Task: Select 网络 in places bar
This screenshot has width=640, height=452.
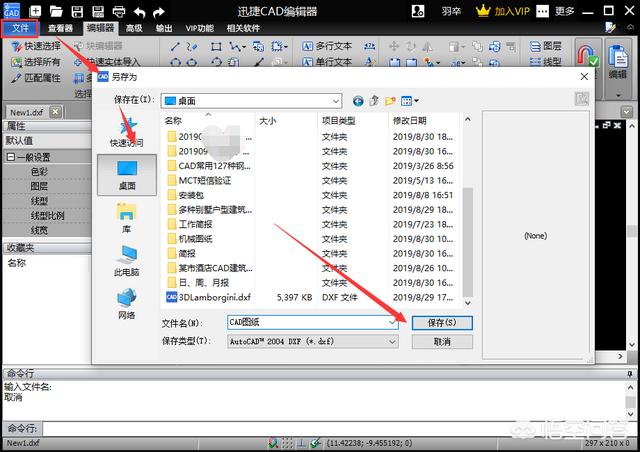Action: [x=127, y=304]
